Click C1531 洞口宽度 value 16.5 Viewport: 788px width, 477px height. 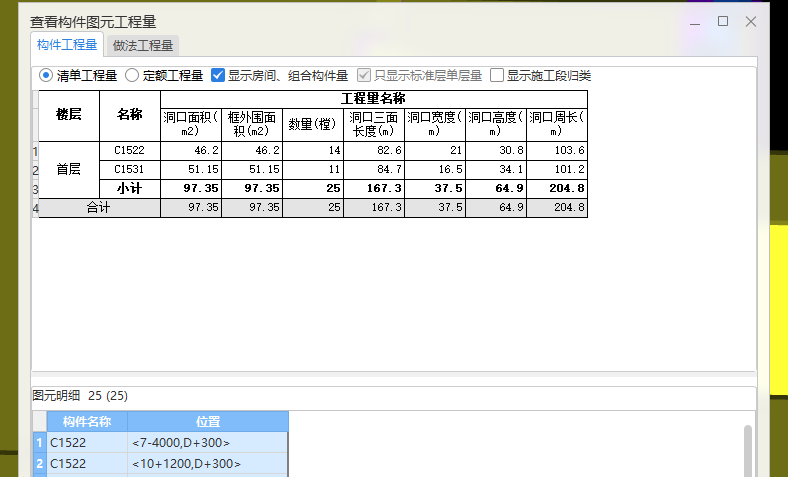(x=435, y=170)
